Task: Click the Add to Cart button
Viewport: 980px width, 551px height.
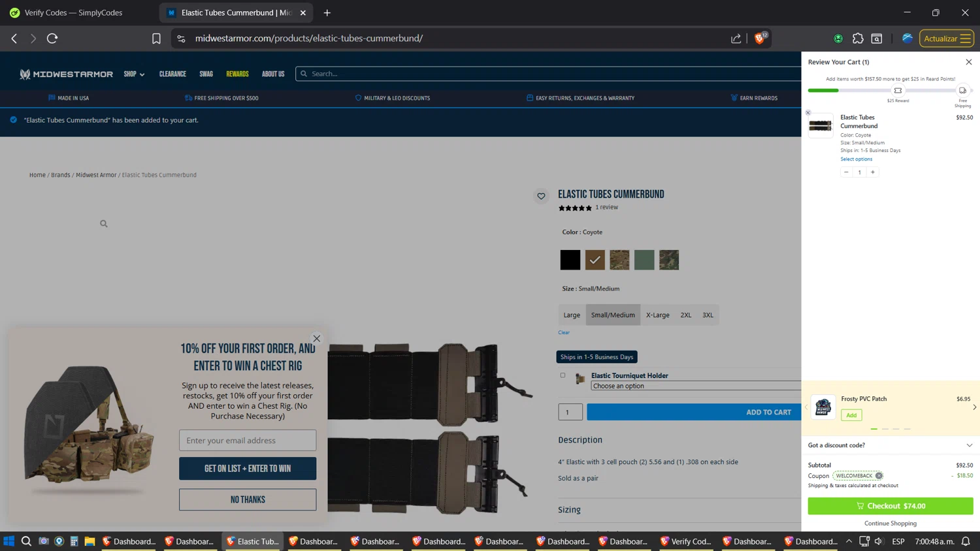Action: click(x=694, y=412)
